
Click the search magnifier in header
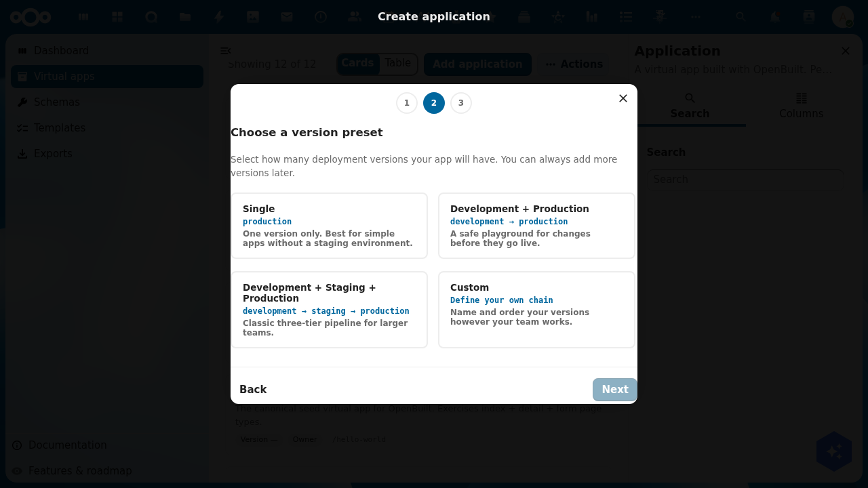click(741, 17)
